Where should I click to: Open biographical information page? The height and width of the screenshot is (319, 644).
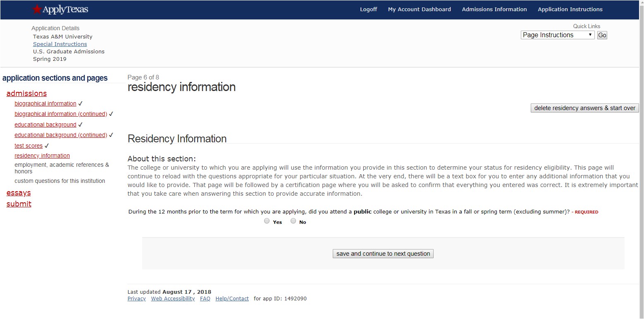click(45, 103)
